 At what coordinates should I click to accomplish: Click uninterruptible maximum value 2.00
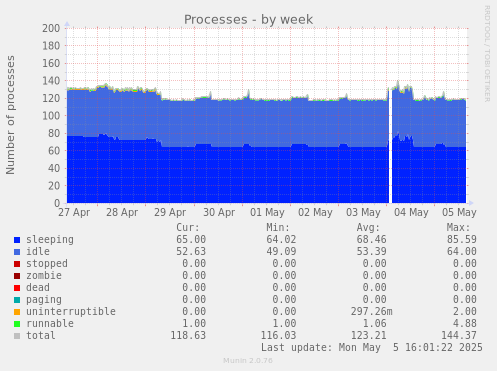pos(465,312)
